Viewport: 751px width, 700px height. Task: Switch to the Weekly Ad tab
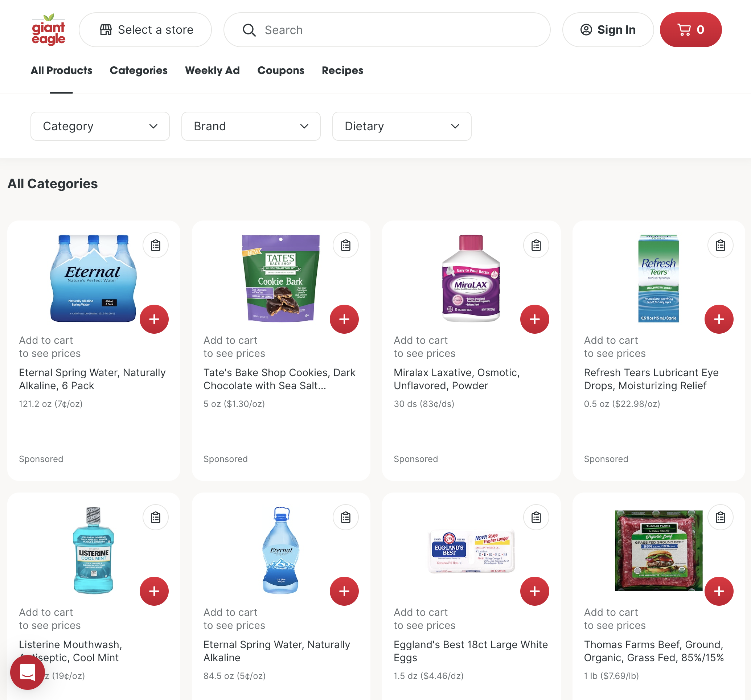coord(212,71)
